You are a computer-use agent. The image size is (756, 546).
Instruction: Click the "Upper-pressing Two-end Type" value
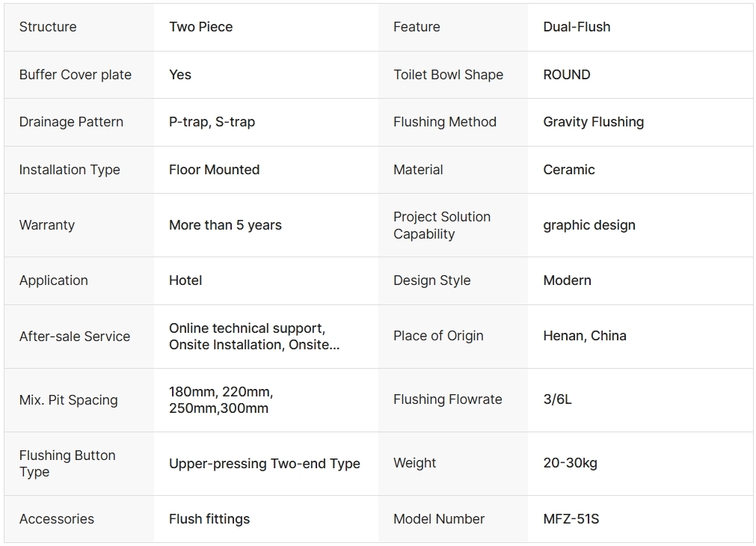[264, 464]
